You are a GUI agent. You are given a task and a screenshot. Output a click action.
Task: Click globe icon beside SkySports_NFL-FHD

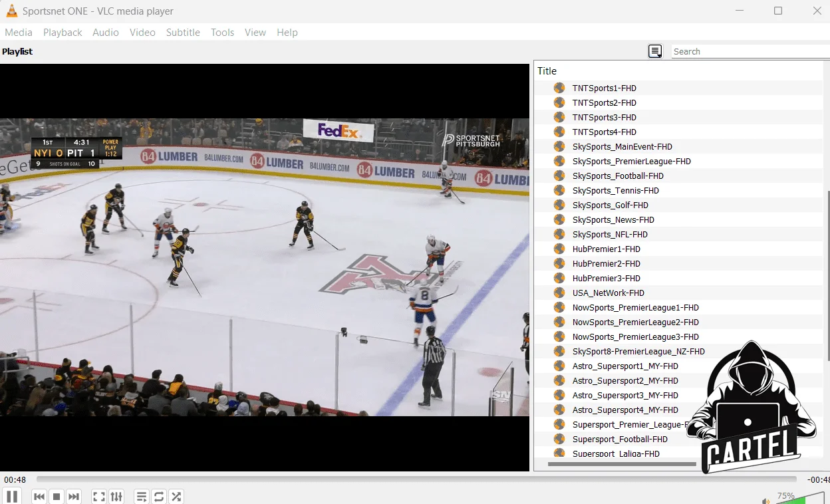click(x=559, y=234)
